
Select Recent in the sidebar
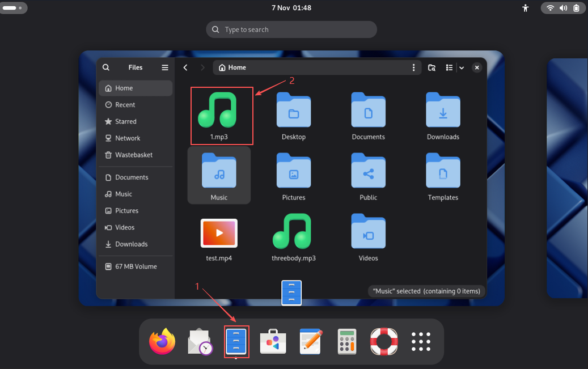125,105
